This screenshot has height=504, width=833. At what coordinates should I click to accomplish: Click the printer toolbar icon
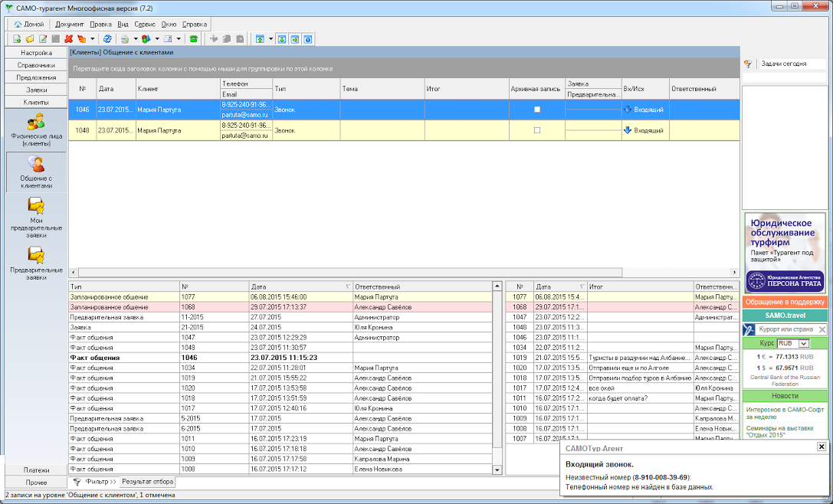point(125,39)
